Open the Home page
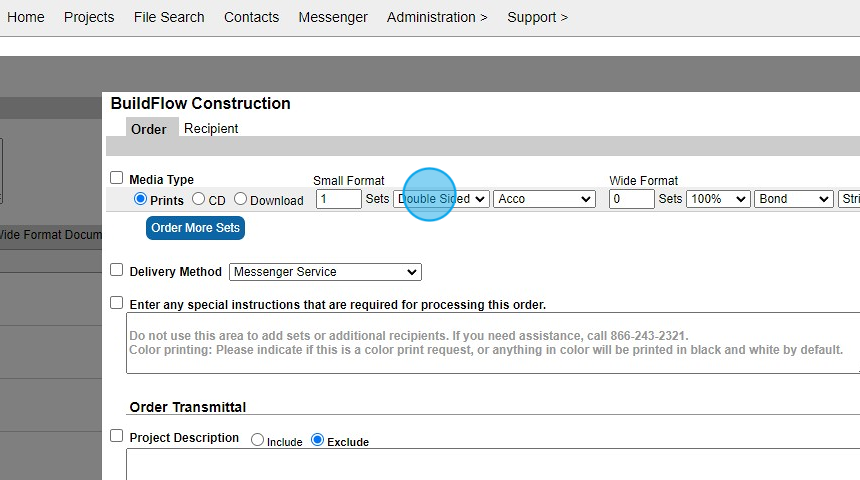860x480 pixels. click(25, 17)
